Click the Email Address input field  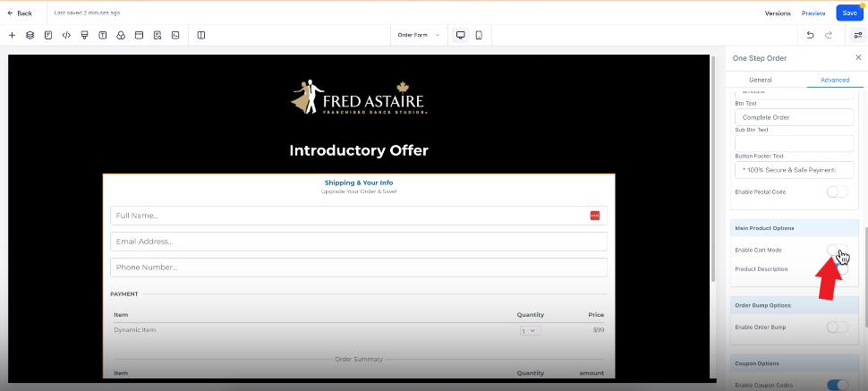coord(358,242)
